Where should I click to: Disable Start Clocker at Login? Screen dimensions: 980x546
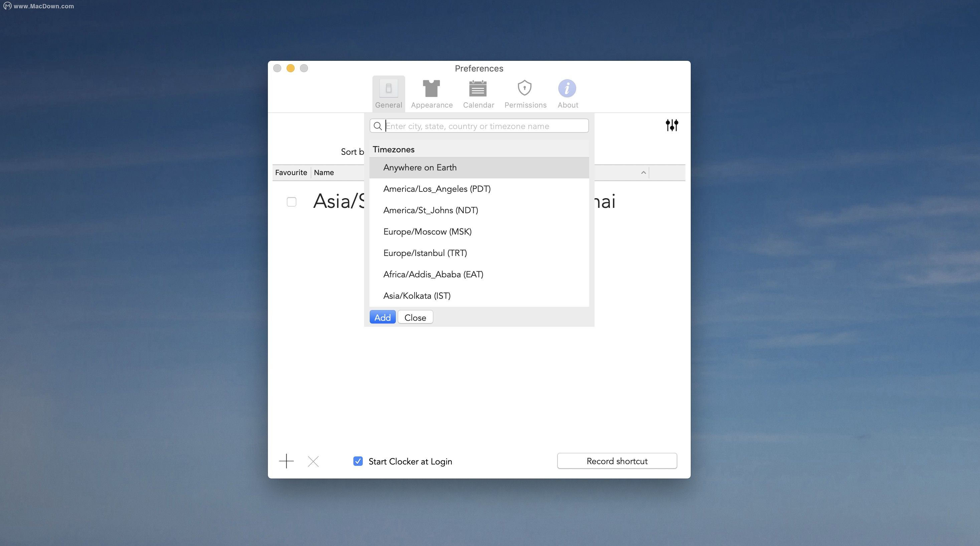tap(358, 461)
